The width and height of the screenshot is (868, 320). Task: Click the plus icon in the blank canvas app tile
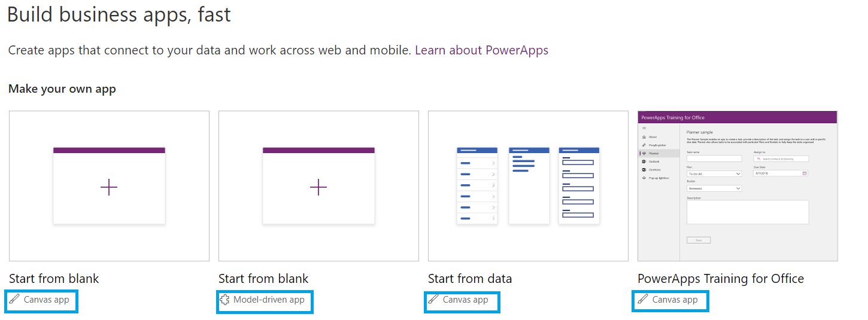tap(109, 187)
